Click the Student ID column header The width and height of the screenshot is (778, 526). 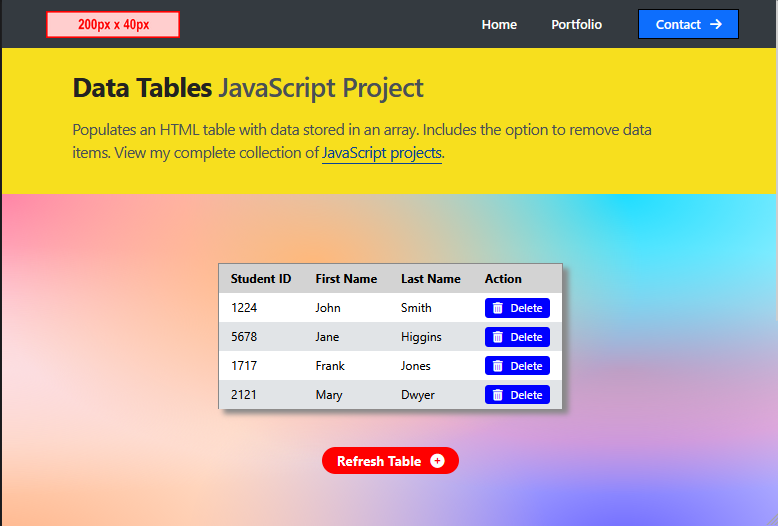pyautogui.click(x=261, y=279)
